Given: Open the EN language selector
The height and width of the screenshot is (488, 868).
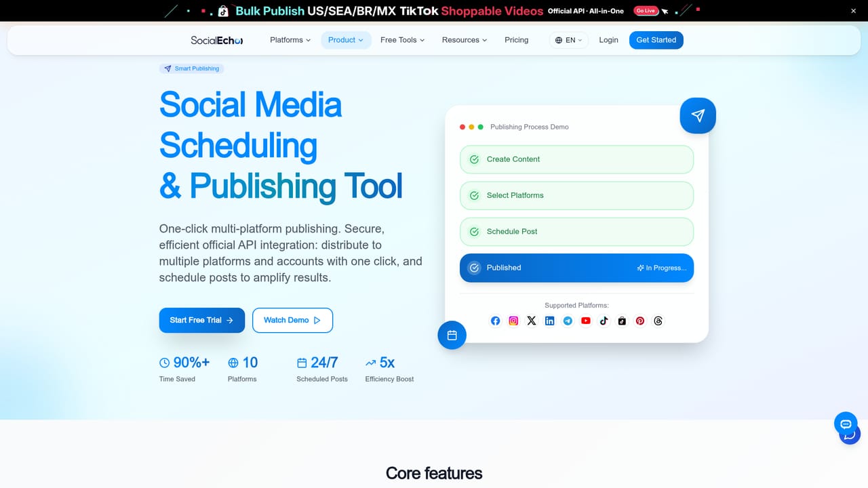Looking at the screenshot, I should 569,40.
